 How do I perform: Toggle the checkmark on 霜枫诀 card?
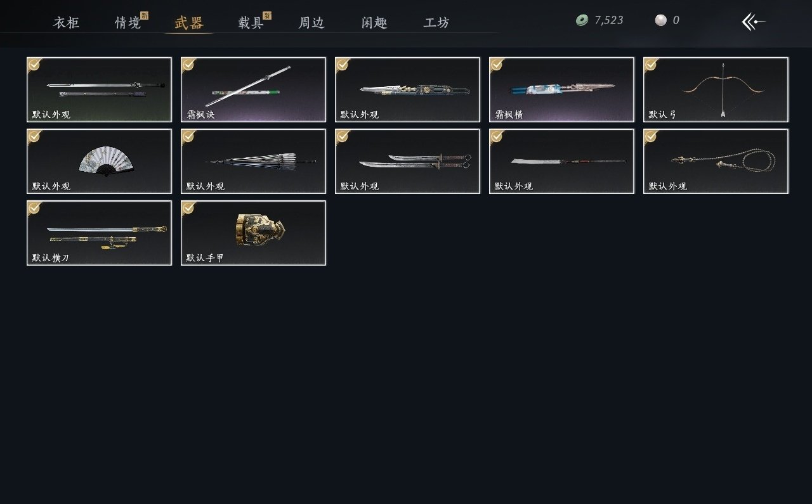(188, 65)
